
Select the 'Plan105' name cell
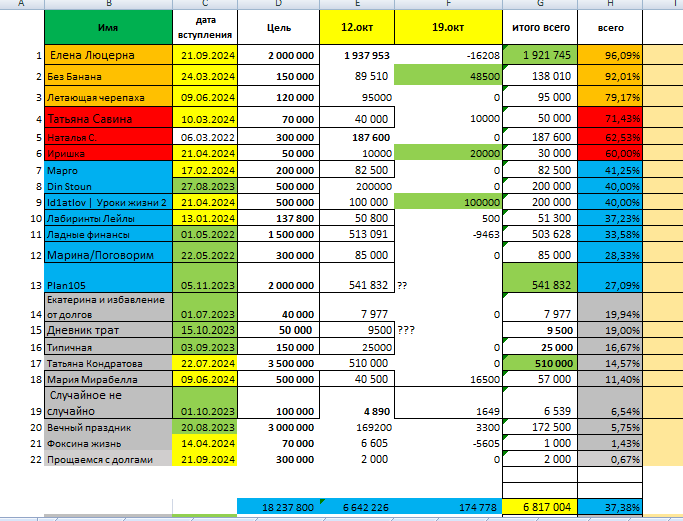point(108,277)
